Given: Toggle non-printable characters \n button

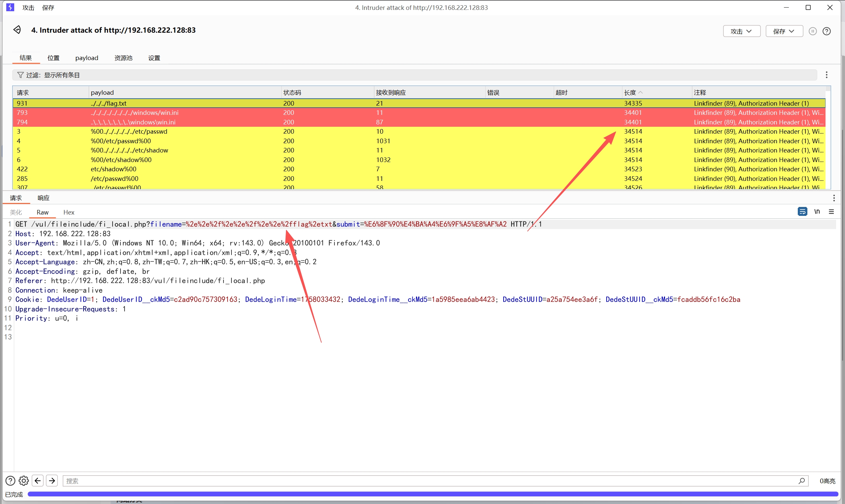Looking at the screenshot, I should coord(817,212).
